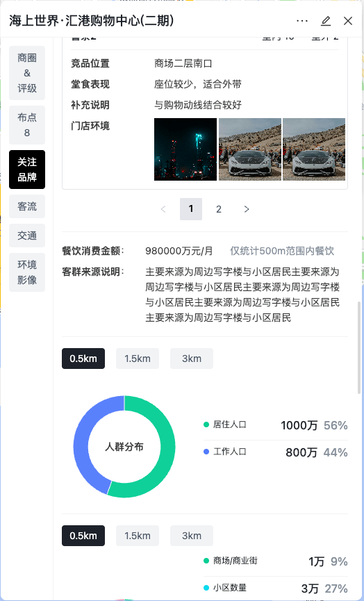The height and width of the screenshot is (601, 364).
Task: Select 3km range for 人群分布 chart
Action: coord(192,359)
